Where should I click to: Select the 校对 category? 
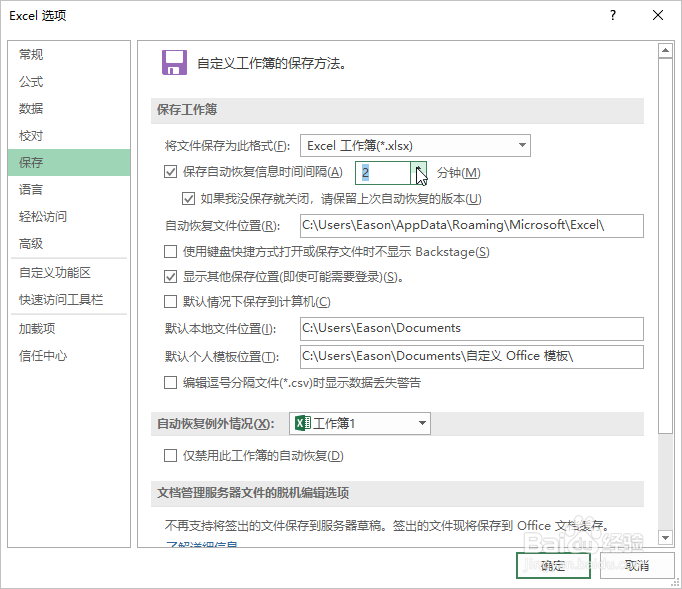click(x=69, y=136)
